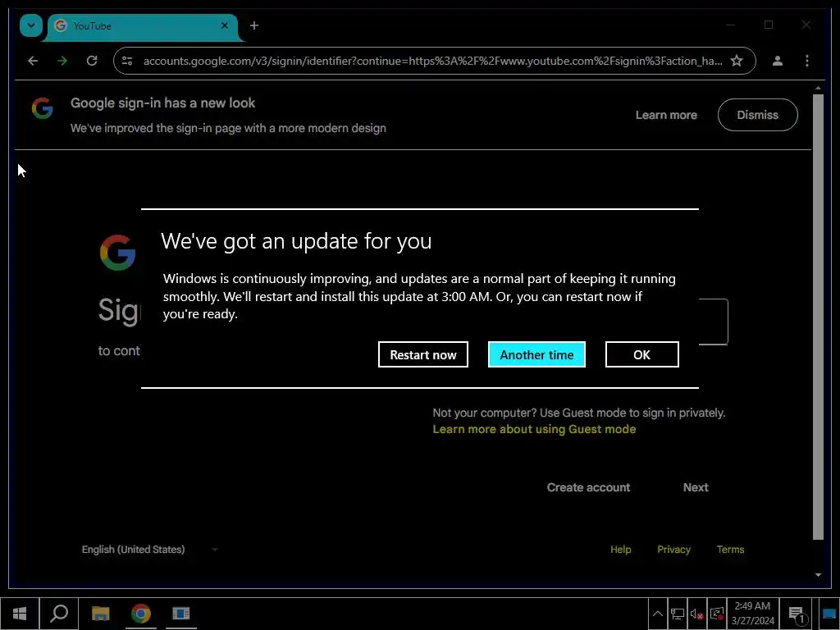Dismiss the Google sign-in banner
The height and width of the screenshot is (630, 840).
(757, 115)
